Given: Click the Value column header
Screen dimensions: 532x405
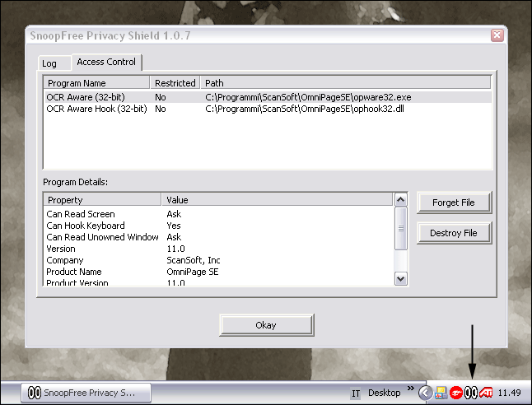Looking at the screenshot, I should 277,200.
